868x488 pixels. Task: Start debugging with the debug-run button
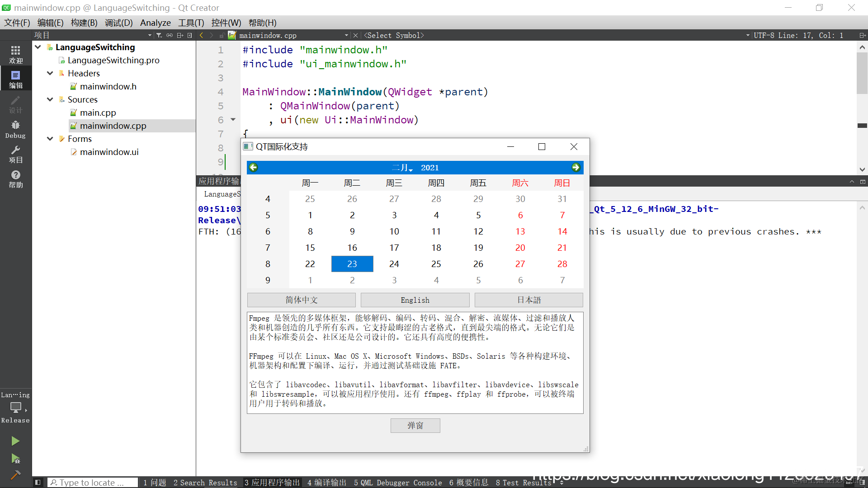coord(15,459)
